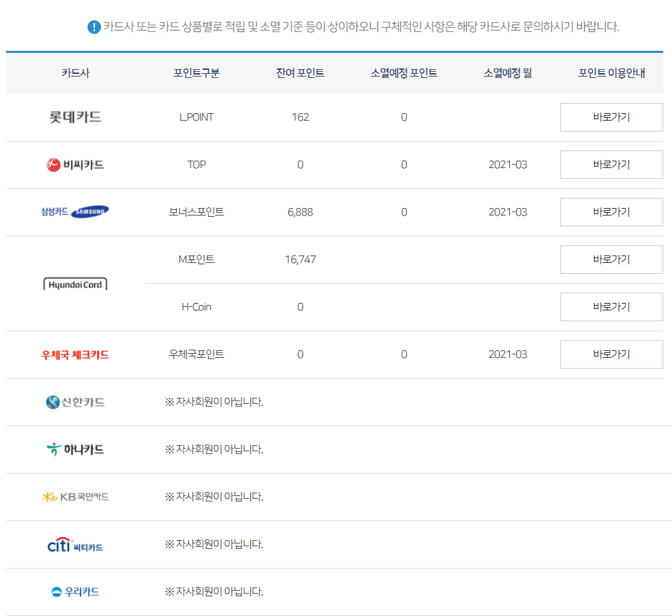Select the 롯데카드 logo
The width and height of the screenshot is (672, 616).
coord(75,117)
